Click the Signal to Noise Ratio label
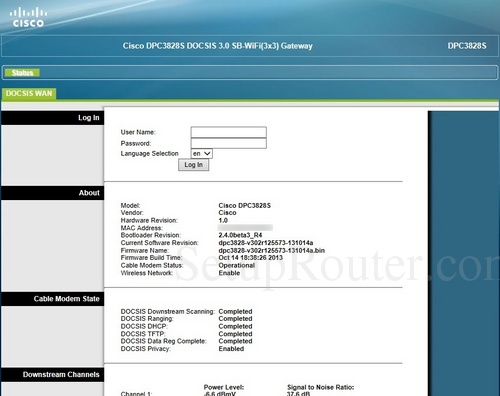 tap(320, 387)
